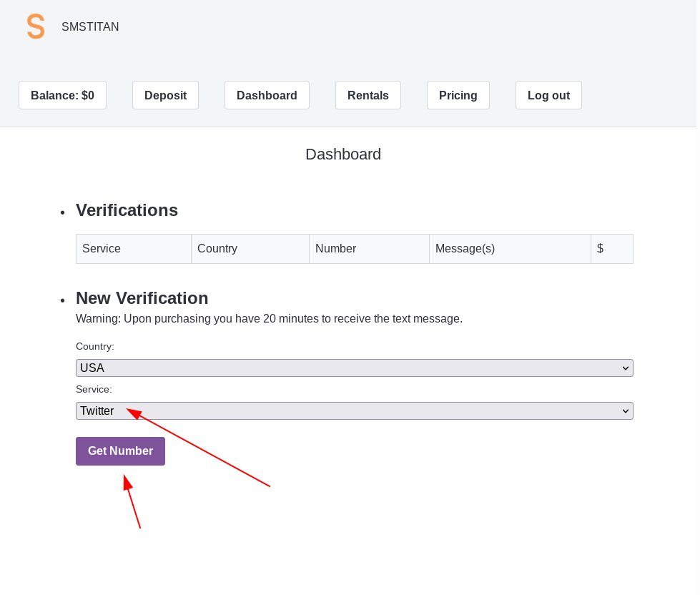Log out of the account
The height and width of the screenshot is (595, 700).
click(548, 95)
